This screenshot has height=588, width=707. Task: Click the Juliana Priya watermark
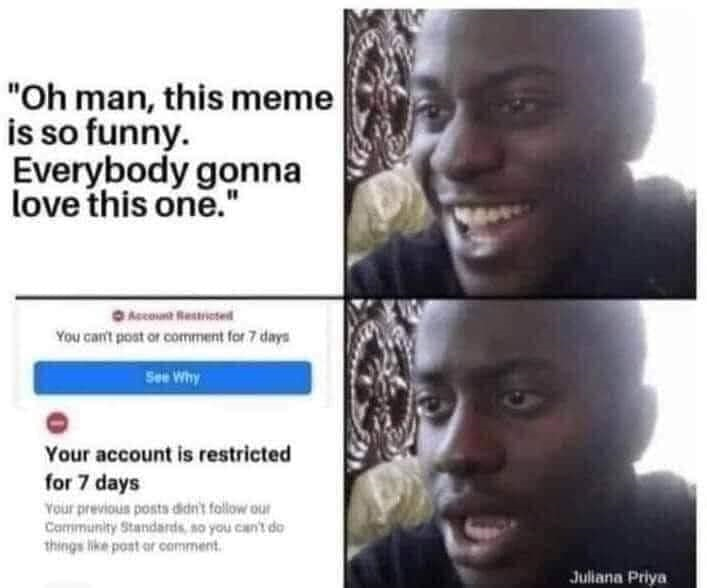click(x=618, y=577)
